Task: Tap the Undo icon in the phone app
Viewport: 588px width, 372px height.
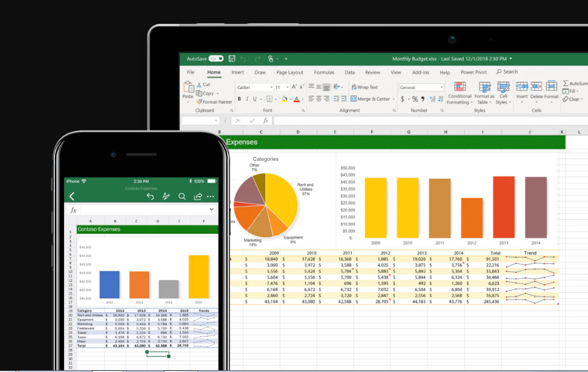Action: pyautogui.click(x=150, y=196)
